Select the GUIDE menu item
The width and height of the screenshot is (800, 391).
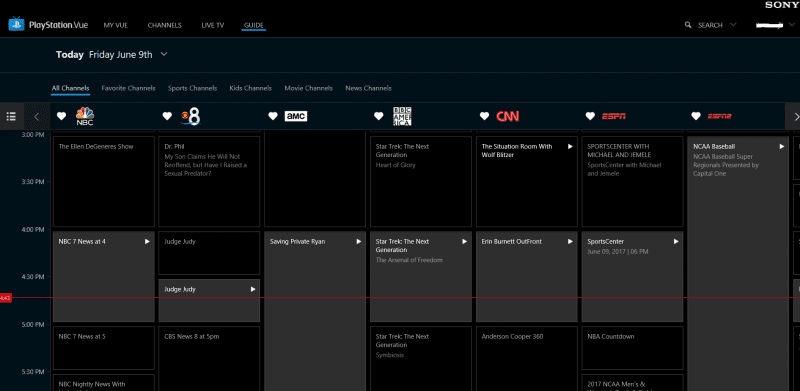[254, 25]
